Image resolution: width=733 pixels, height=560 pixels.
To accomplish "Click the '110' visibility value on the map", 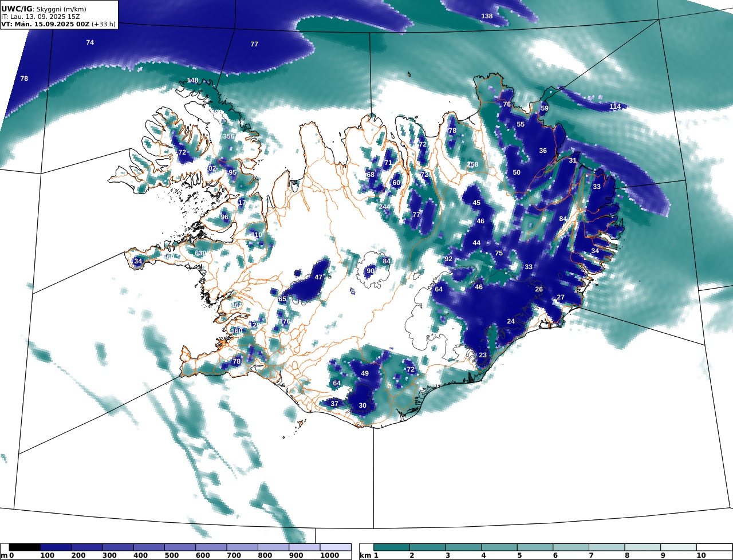I will (x=256, y=235).
